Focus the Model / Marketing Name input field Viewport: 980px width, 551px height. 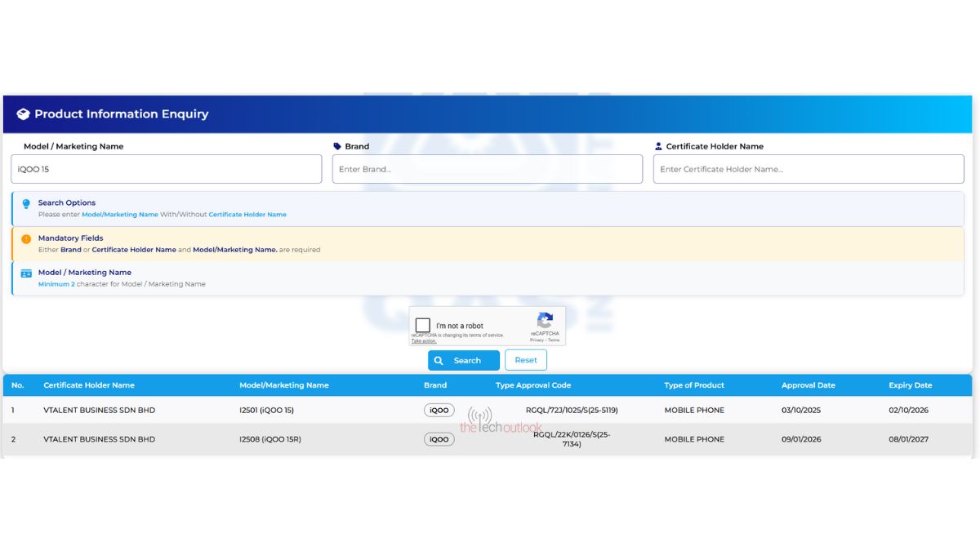pos(167,169)
